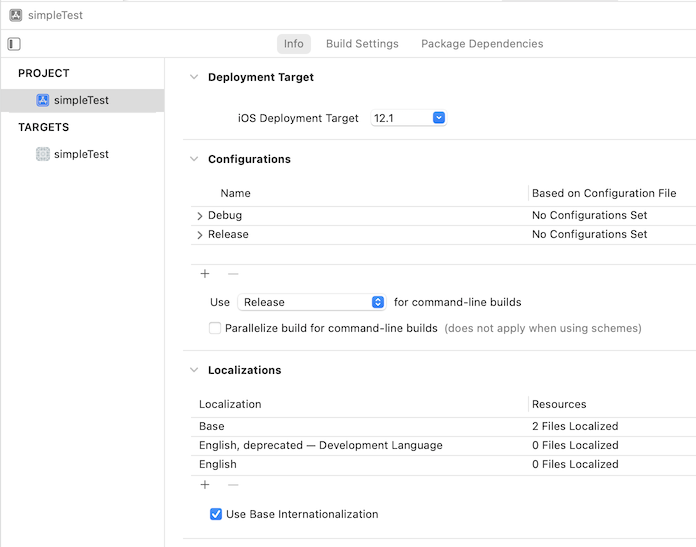696x547 pixels.
Task: Remove localization with the minus button
Action: [x=233, y=485]
